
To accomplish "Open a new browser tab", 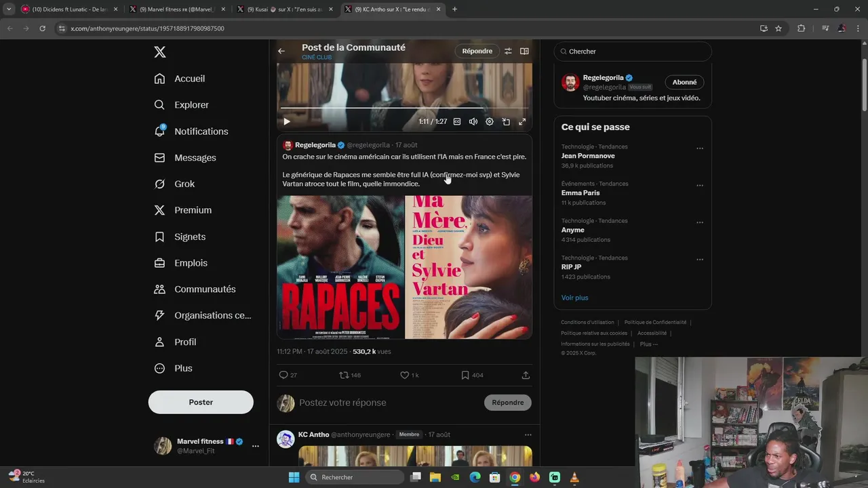I will point(454,9).
